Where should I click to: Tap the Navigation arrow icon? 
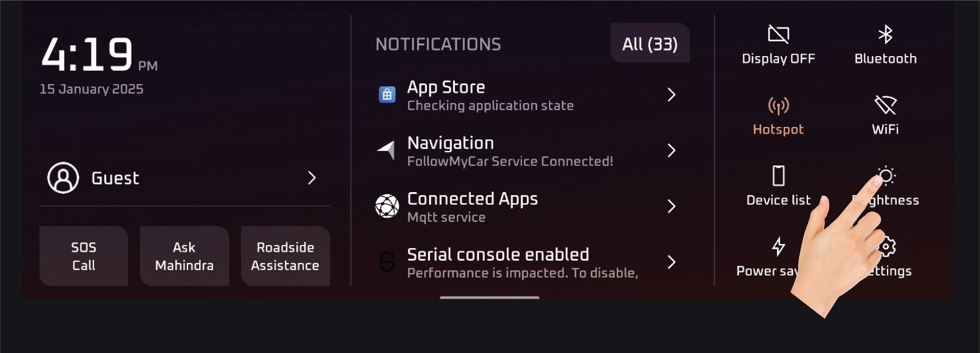click(x=386, y=150)
